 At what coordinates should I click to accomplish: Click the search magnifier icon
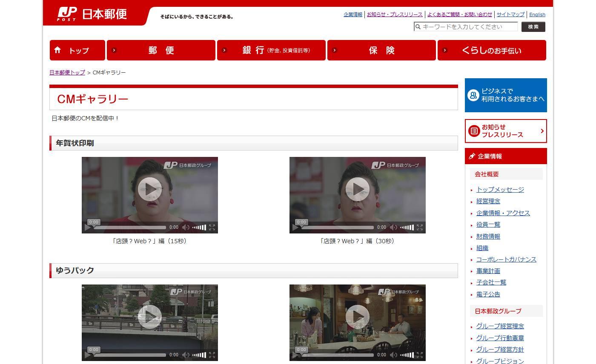click(x=418, y=27)
